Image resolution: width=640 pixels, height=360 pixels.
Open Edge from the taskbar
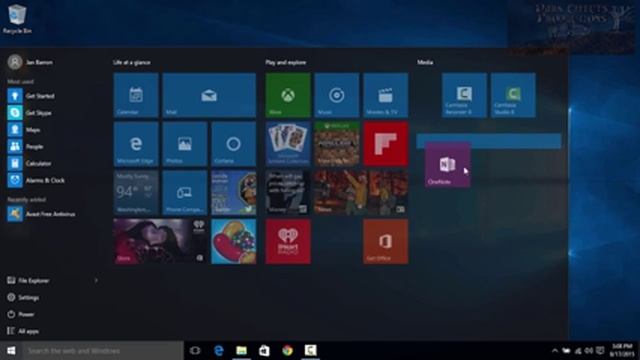click(218, 351)
